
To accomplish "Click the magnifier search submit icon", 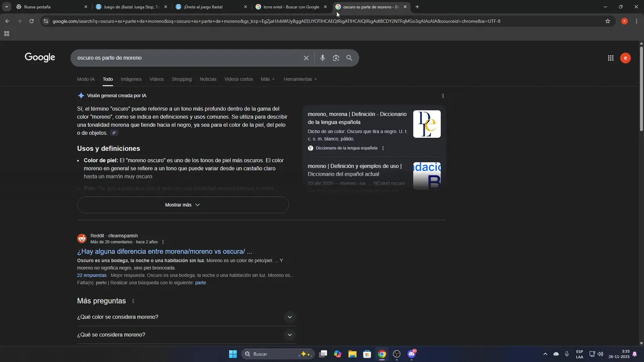I will pyautogui.click(x=349, y=58).
